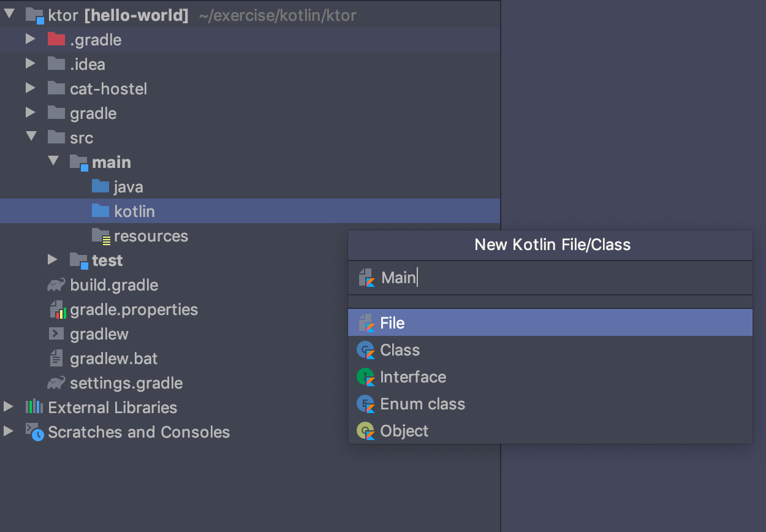This screenshot has height=532, width=766.
Task: Click the Gradle elephant icon beside build.gradle
Action: pos(56,284)
